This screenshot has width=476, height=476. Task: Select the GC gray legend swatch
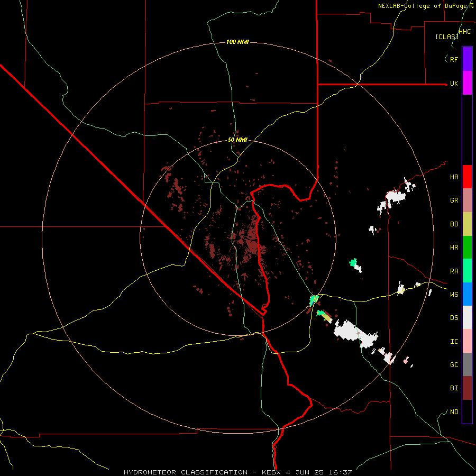tap(467, 364)
